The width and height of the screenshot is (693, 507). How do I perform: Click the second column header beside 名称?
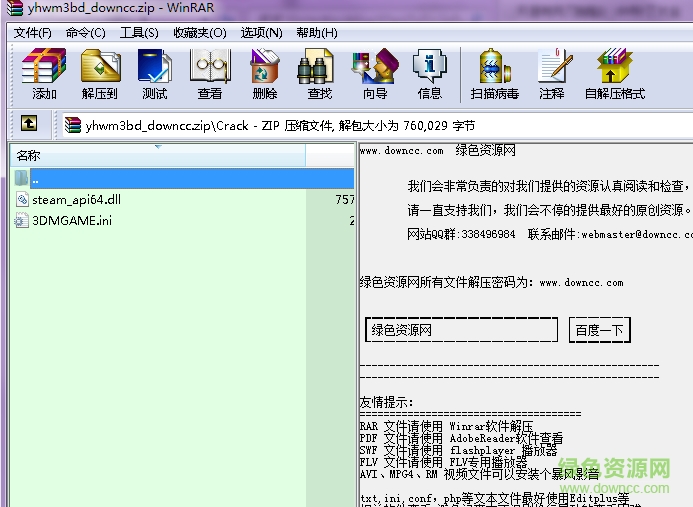click(x=330, y=155)
